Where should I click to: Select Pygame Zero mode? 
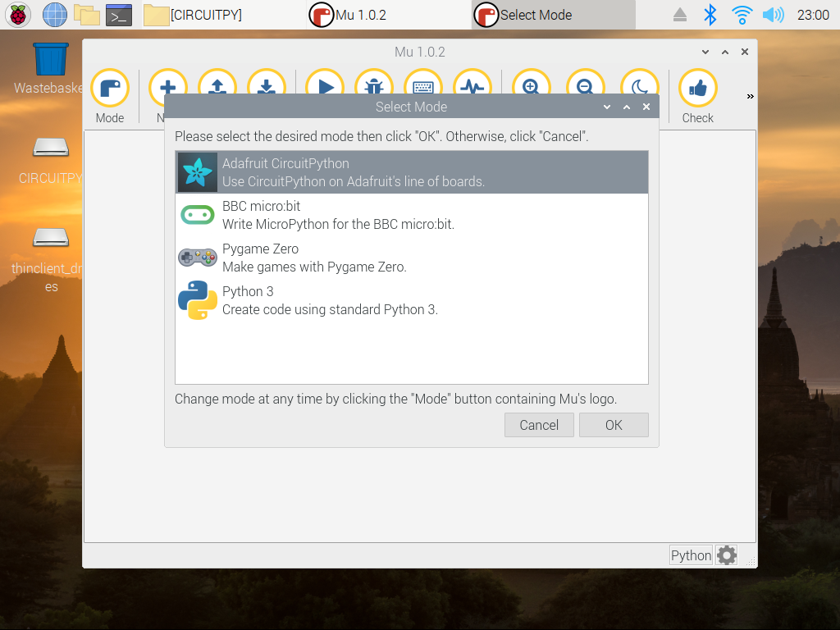click(412, 258)
